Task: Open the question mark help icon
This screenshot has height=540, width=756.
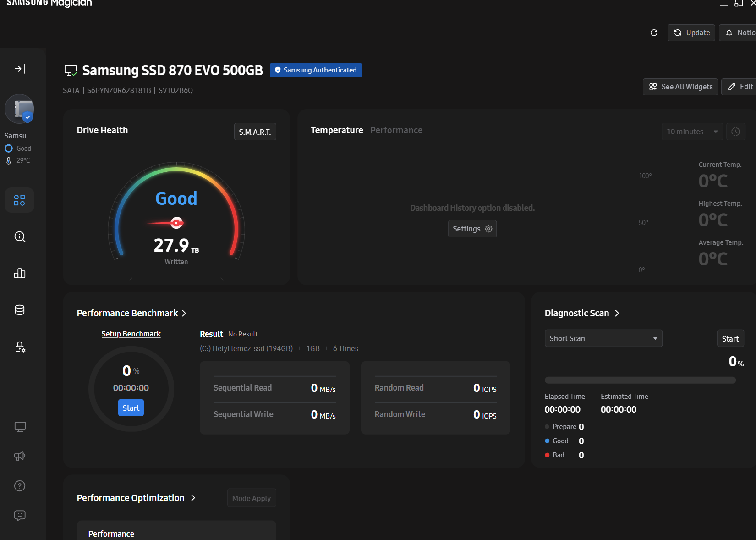Action: (20, 486)
